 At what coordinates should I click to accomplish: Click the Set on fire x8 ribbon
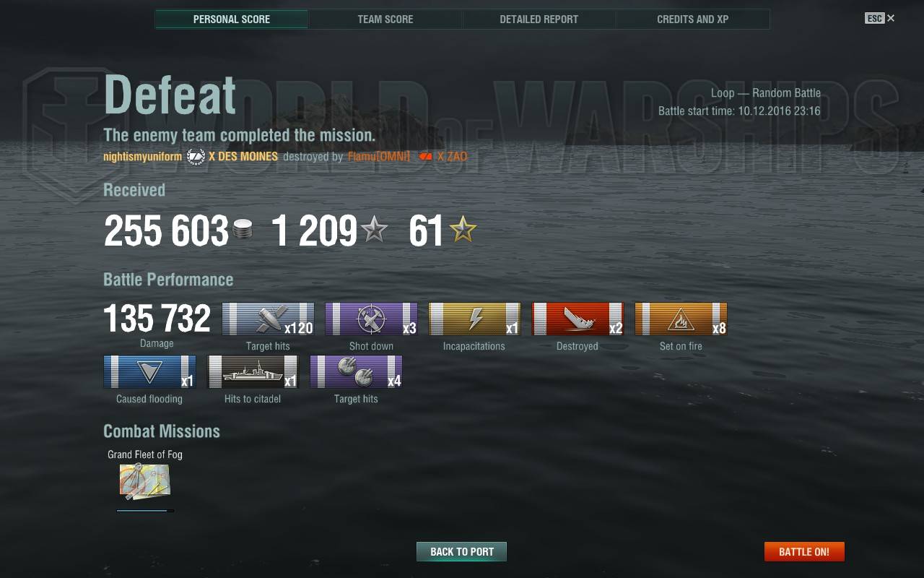[x=681, y=319]
